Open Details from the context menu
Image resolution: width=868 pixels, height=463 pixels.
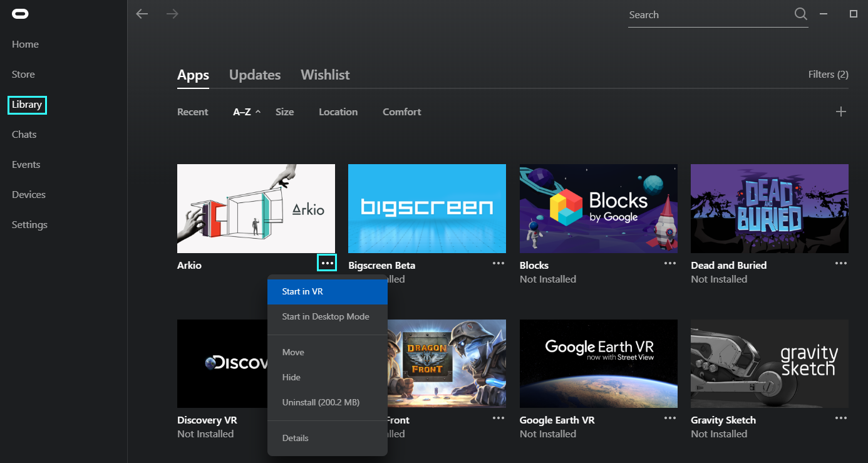(328, 439)
